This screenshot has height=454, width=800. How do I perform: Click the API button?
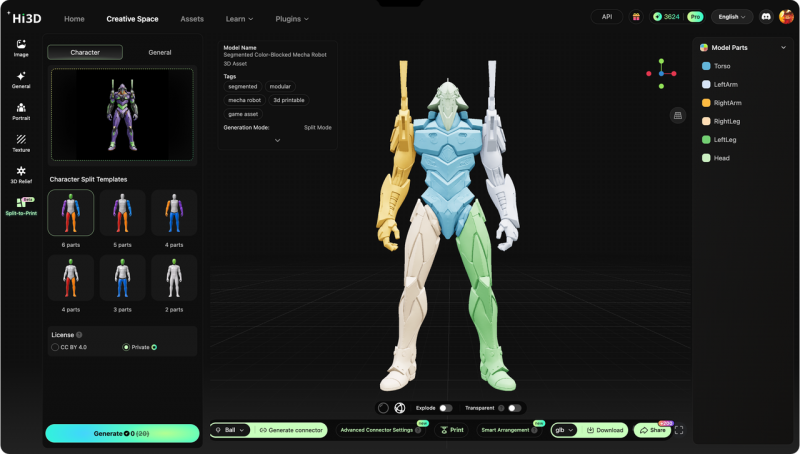tap(607, 17)
